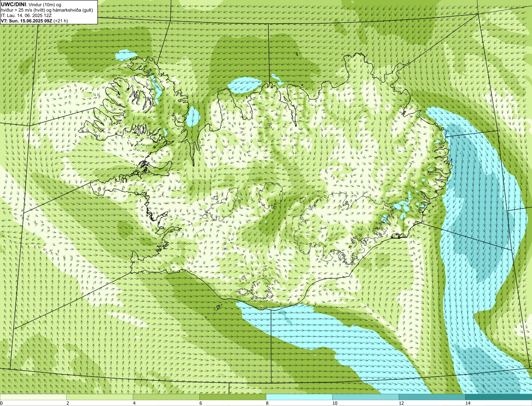
Task: Click the "4" tick label on color scale
Action: click(134, 403)
